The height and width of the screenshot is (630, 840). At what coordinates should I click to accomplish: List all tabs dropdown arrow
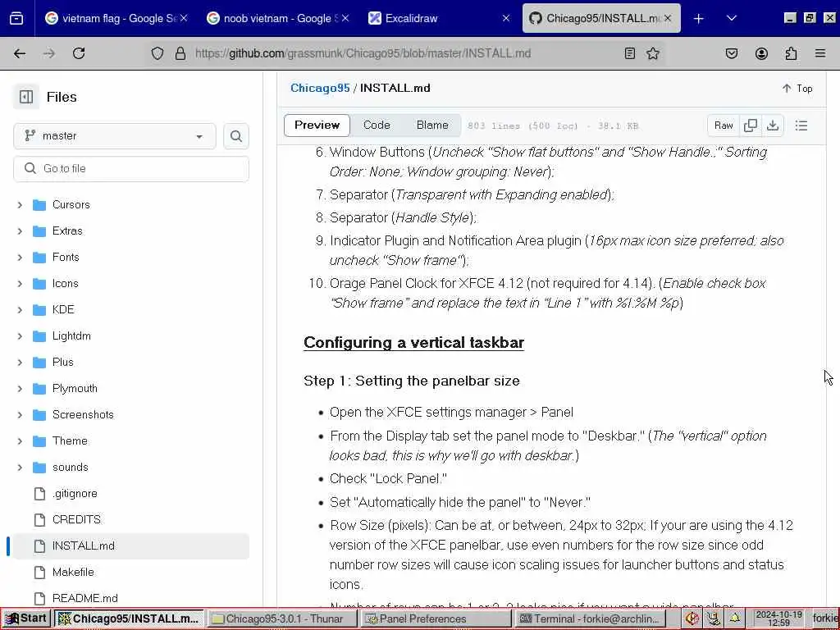731,19
